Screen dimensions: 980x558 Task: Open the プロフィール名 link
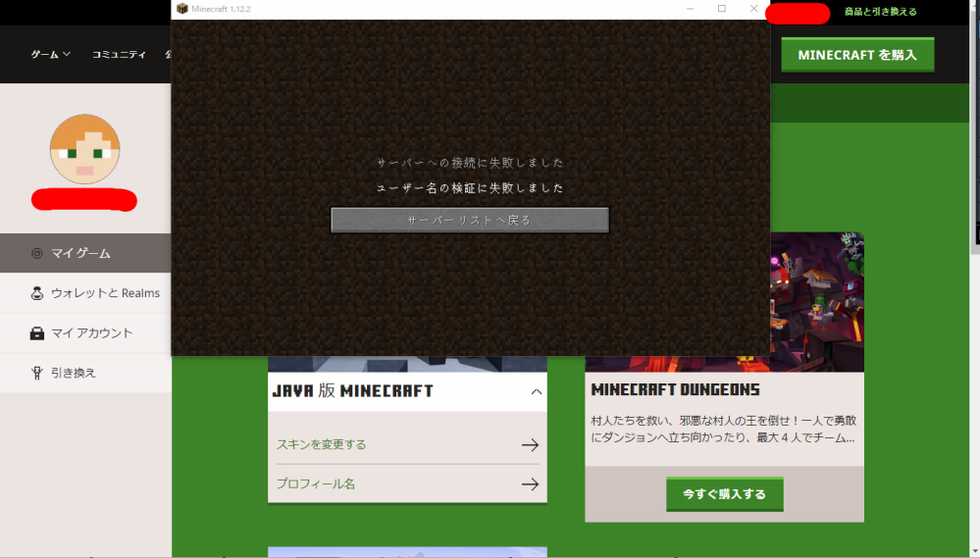click(x=316, y=483)
